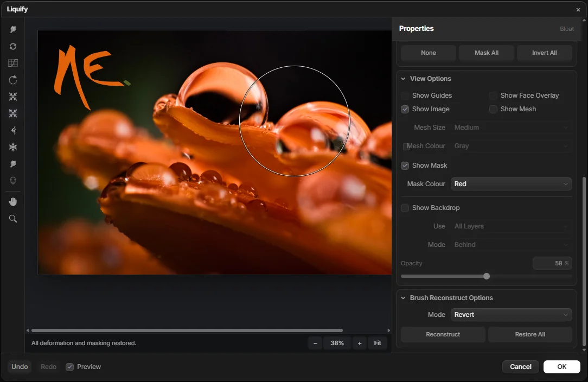Close the Liquify dialog with X

coord(578,10)
